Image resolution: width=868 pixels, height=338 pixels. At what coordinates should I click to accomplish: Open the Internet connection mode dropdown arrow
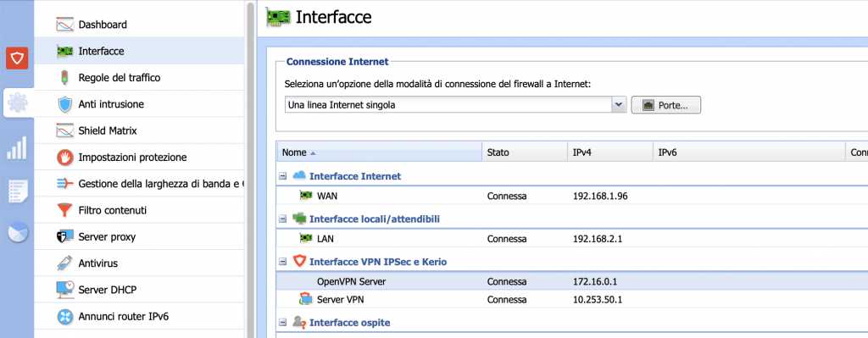click(618, 104)
